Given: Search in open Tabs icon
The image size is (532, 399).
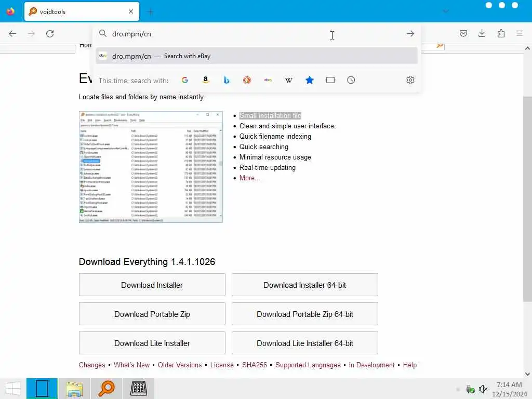Looking at the screenshot, I should pos(330,80).
